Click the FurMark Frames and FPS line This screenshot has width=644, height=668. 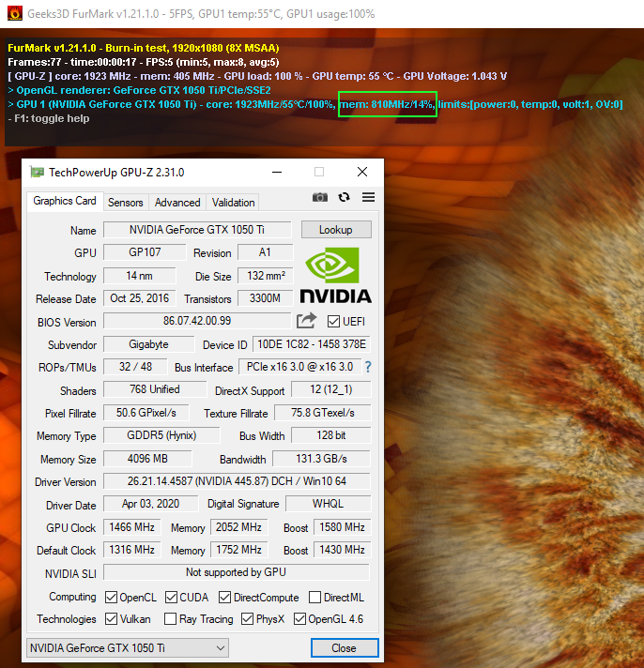tap(144, 62)
